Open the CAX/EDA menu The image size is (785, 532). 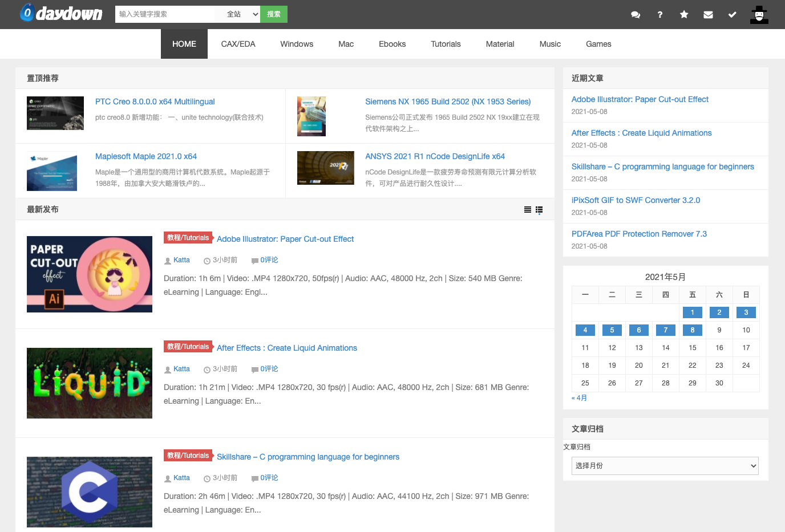coord(238,44)
